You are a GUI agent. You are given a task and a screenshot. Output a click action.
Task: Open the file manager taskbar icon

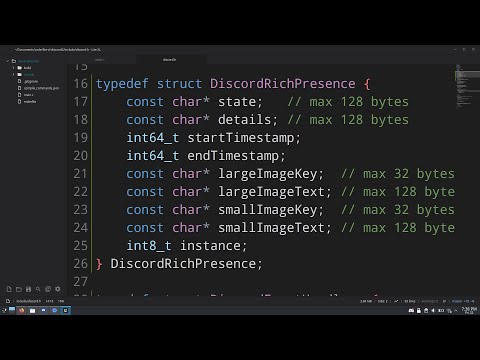coord(32,310)
